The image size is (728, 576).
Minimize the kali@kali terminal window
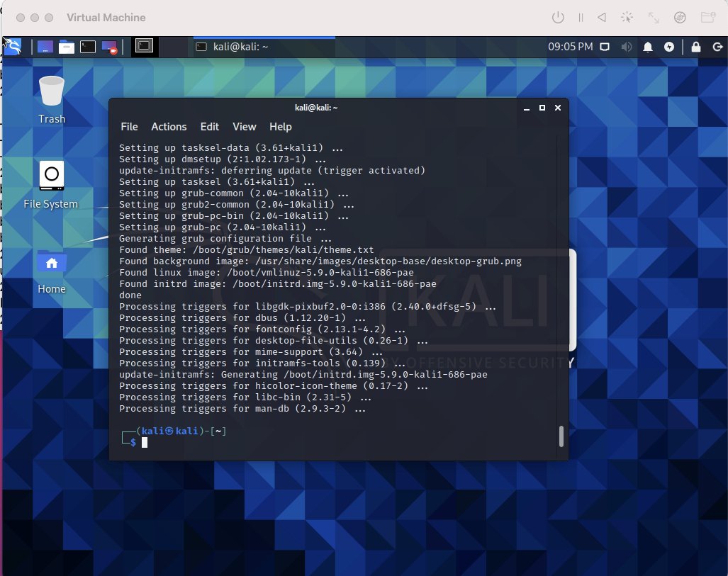point(527,108)
